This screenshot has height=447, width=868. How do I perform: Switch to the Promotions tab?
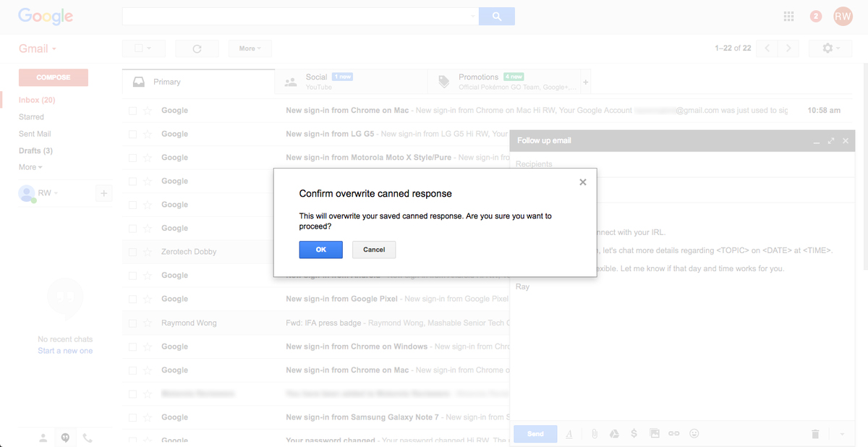pyautogui.click(x=478, y=81)
